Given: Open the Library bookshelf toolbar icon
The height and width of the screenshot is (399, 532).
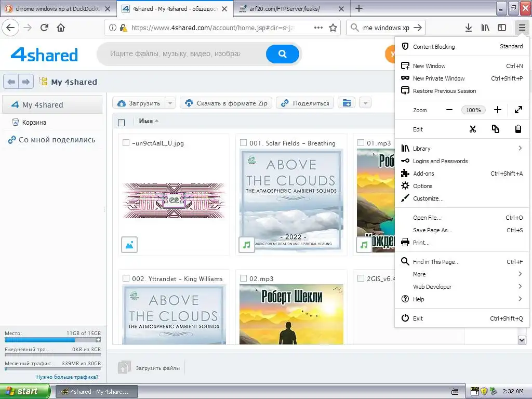Looking at the screenshot, I should coord(485,28).
